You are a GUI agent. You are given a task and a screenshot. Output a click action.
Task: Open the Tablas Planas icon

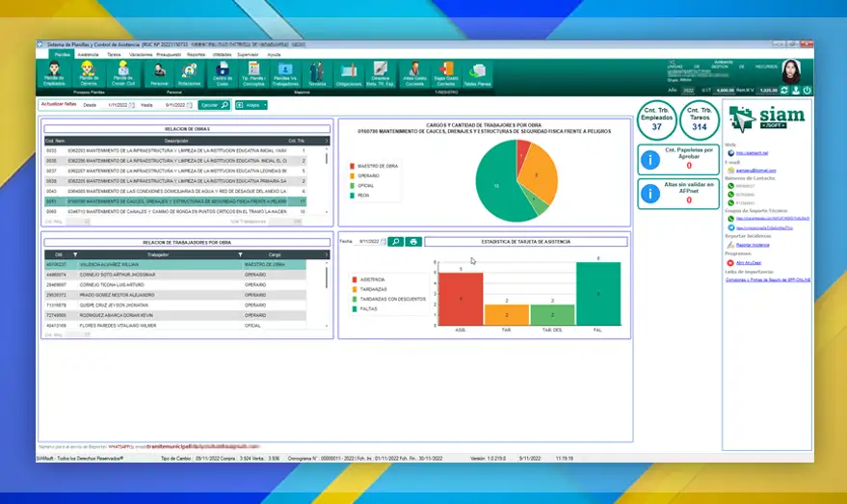477,72
